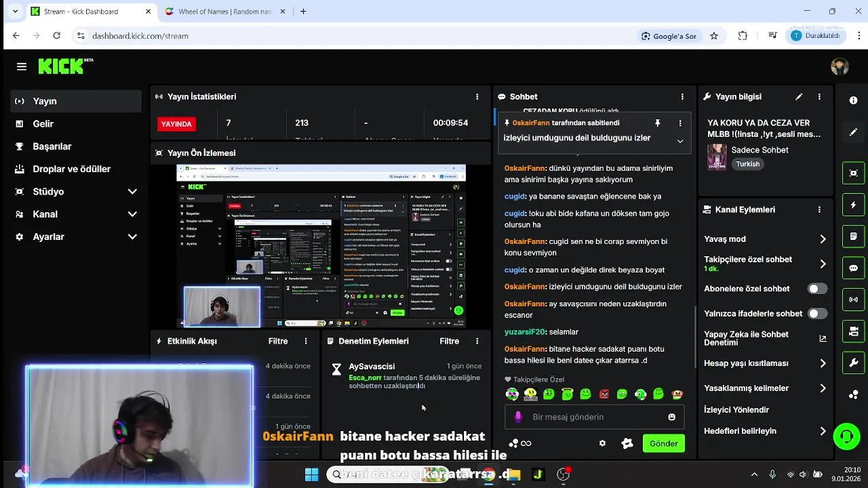Open Yasaklanmış kelimeler settings

(x=766, y=388)
